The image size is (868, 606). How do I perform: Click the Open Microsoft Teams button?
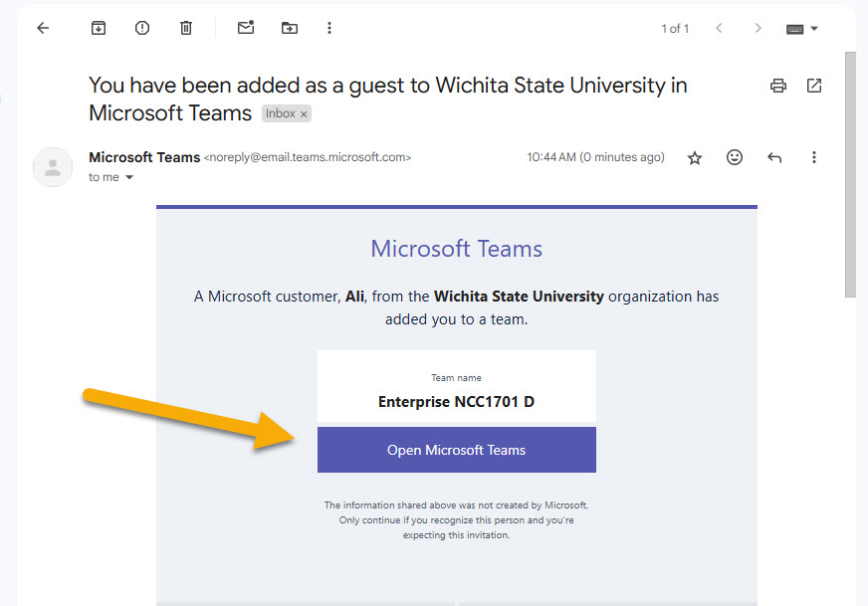point(456,450)
